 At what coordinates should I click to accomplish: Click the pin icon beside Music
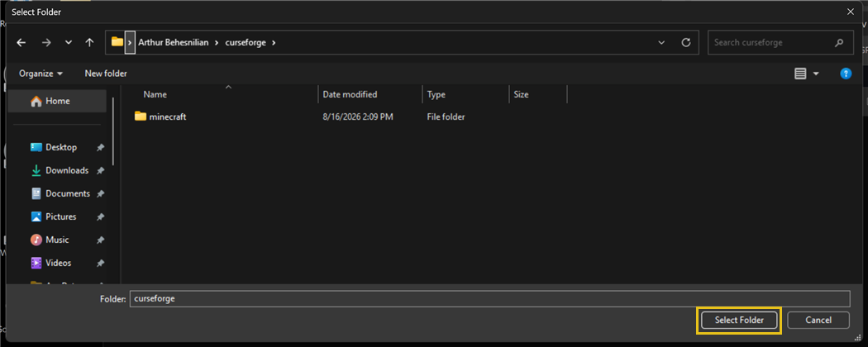point(100,240)
